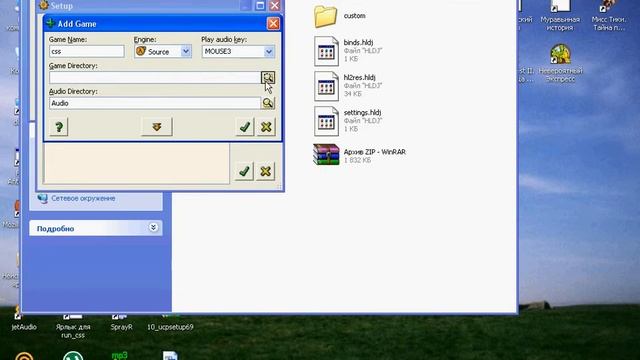Open the Play audio key dropdown MOUSE3

point(269,51)
